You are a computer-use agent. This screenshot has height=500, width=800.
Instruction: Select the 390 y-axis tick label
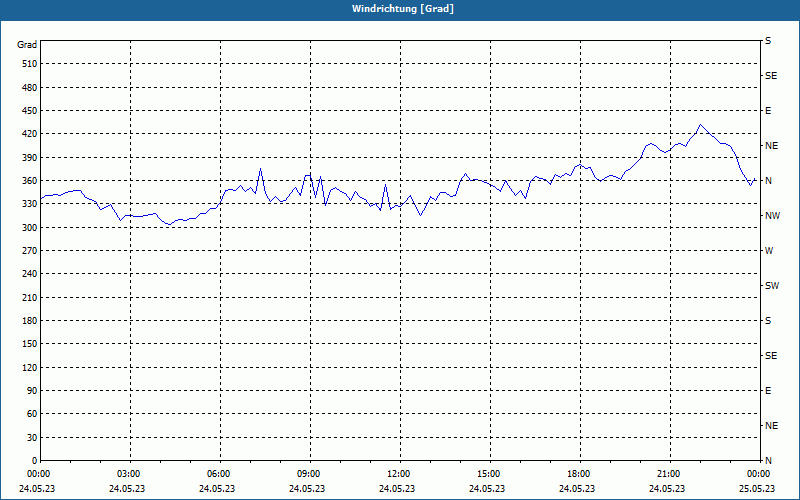coord(30,158)
